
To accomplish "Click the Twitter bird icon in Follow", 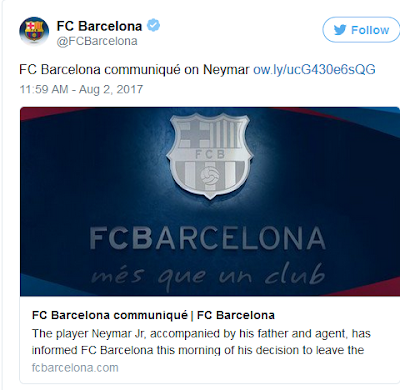I will point(340,30).
